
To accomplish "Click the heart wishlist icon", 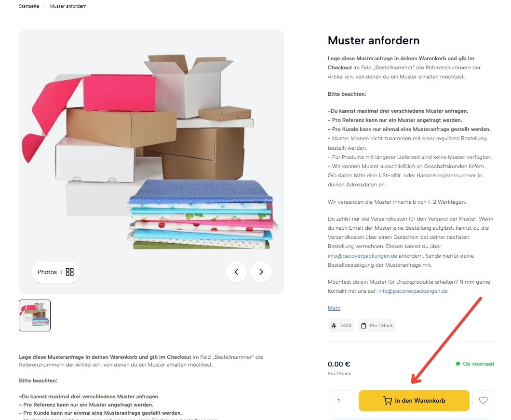I will coord(483,400).
